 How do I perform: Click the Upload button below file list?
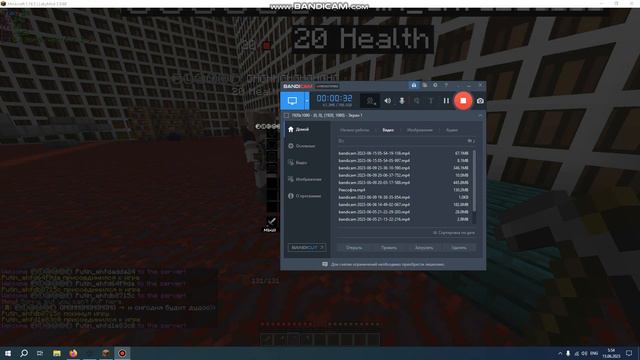424,247
